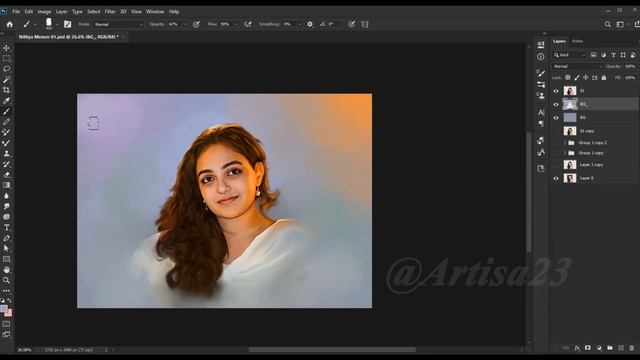
Task: Enable airbrush-style build-up icon
Action: pyautogui.click(x=248, y=24)
